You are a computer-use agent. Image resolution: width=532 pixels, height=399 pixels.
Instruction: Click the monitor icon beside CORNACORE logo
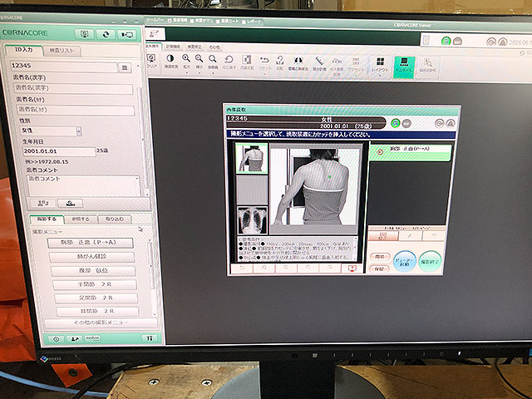click(x=85, y=34)
